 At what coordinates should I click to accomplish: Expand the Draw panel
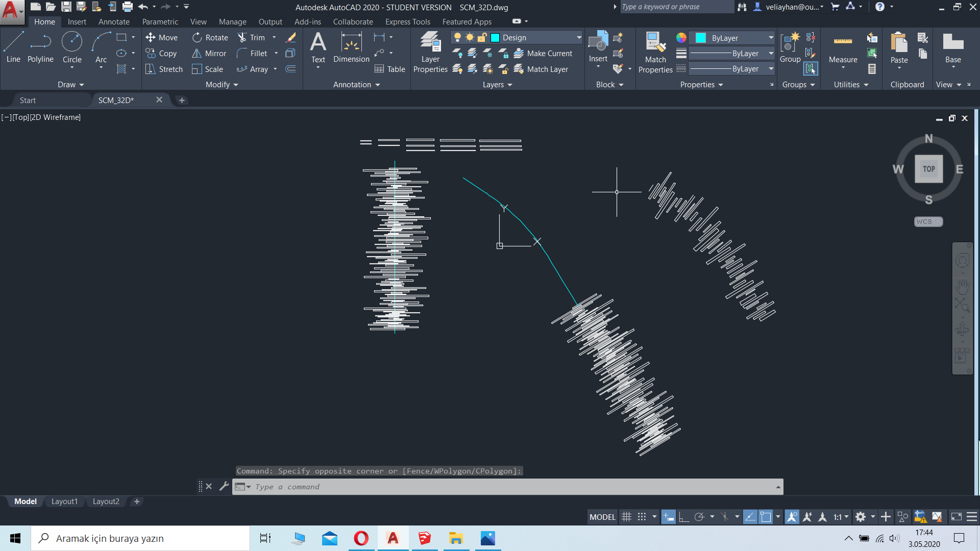(x=70, y=85)
